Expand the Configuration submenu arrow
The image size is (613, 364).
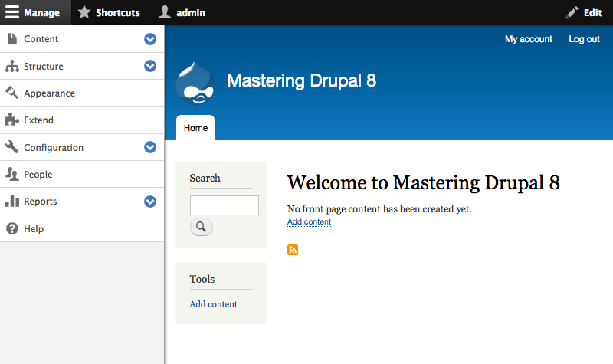[x=150, y=147]
